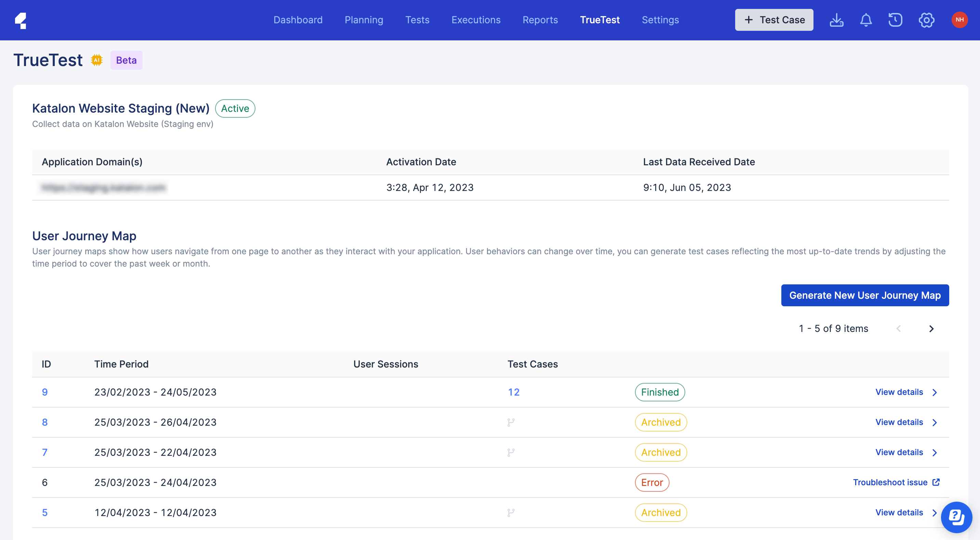This screenshot has height=540, width=980.
Task: Click the Test Cases column header
Action: (x=533, y=364)
